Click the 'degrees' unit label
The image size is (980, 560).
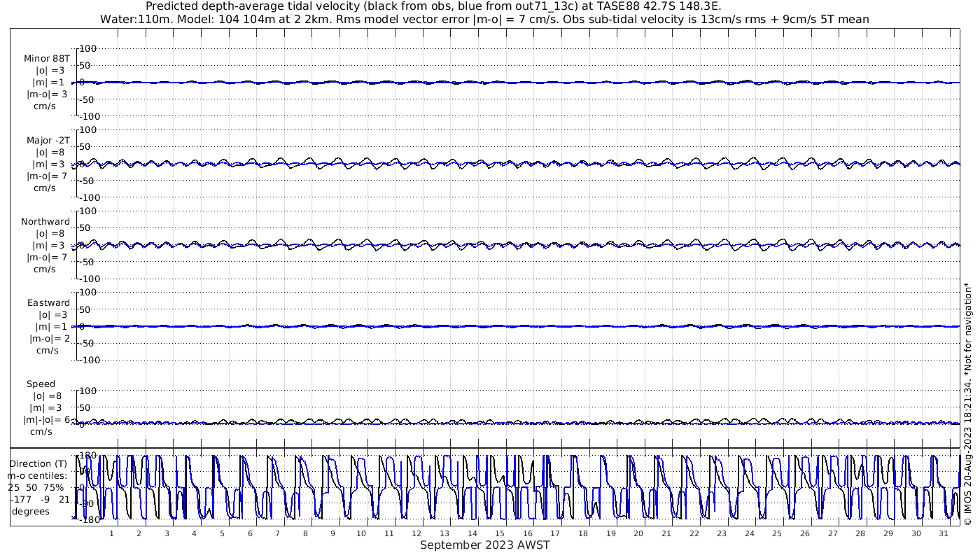tap(30, 511)
